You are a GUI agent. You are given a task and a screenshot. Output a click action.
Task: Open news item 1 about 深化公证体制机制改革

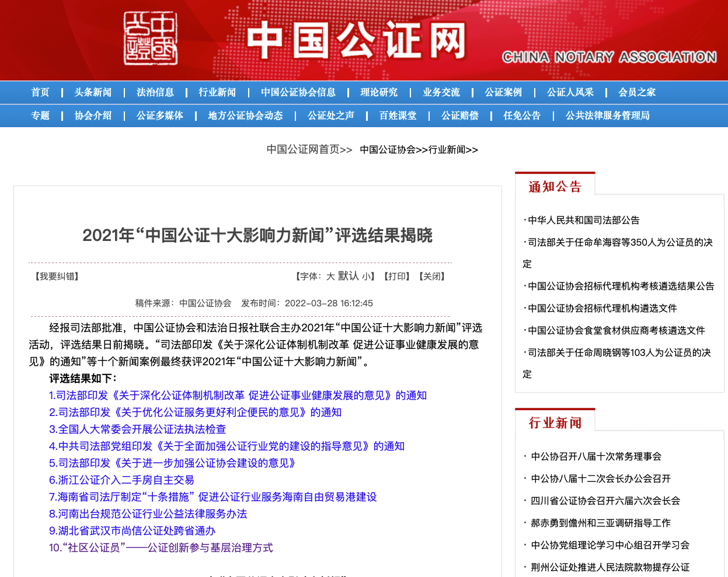(x=238, y=396)
